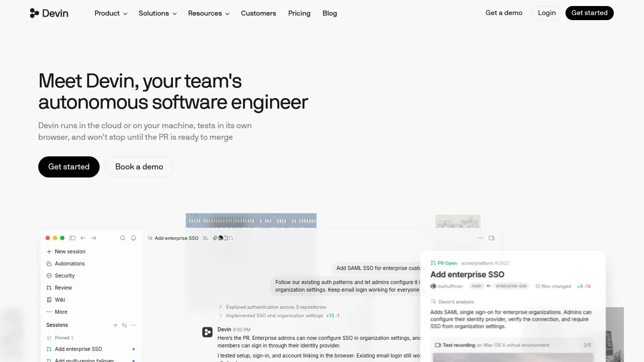Click the filter sliders icon beside Sessions
Viewport: 644px width, 362px height.
click(x=124, y=325)
